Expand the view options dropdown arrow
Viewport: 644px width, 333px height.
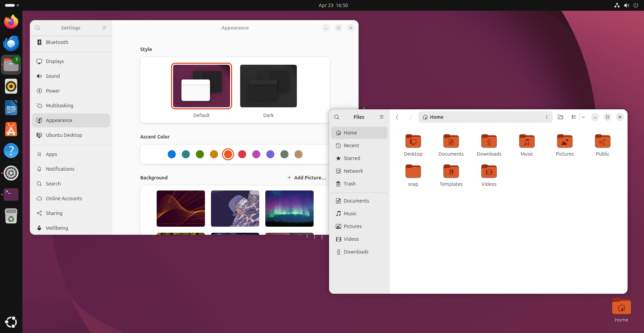point(583,117)
